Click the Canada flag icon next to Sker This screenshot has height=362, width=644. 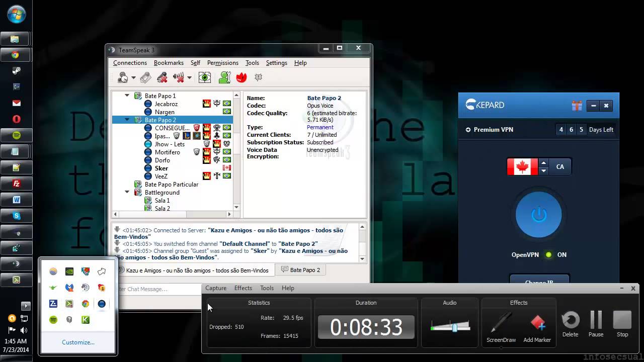tap(227, 168)
